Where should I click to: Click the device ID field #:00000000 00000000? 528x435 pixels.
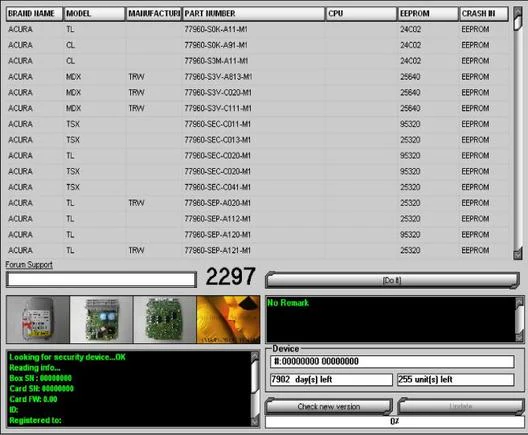[x=392, y=362]
